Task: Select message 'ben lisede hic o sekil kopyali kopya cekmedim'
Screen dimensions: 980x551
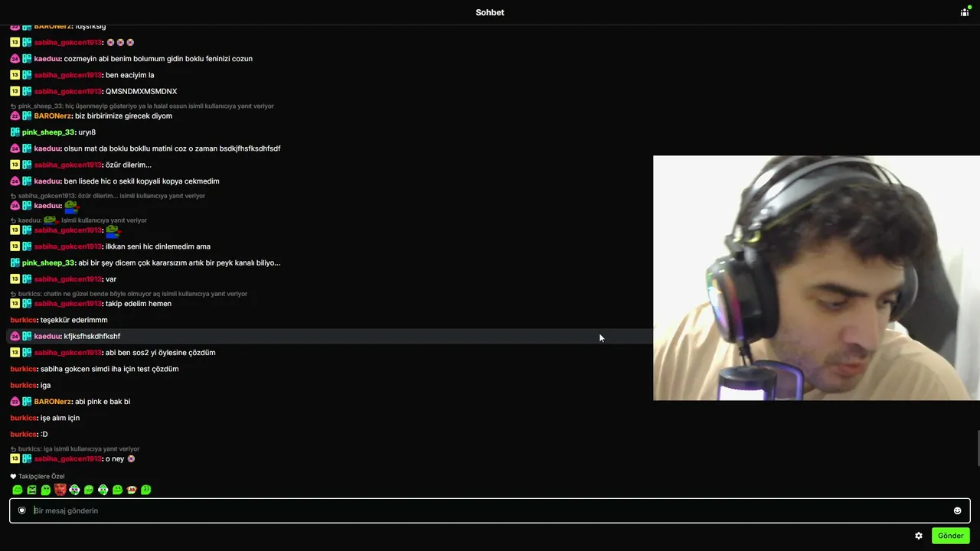Action: coord(142,181)
